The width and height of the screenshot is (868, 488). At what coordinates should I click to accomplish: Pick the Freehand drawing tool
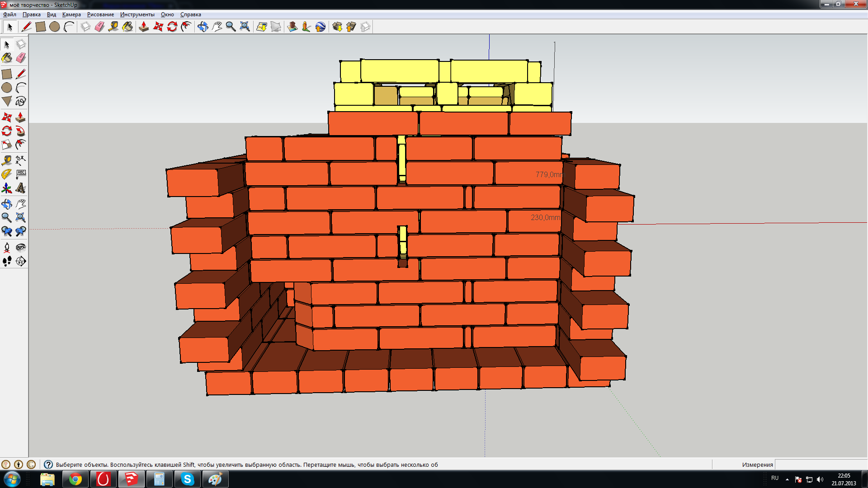pos(20,101)
